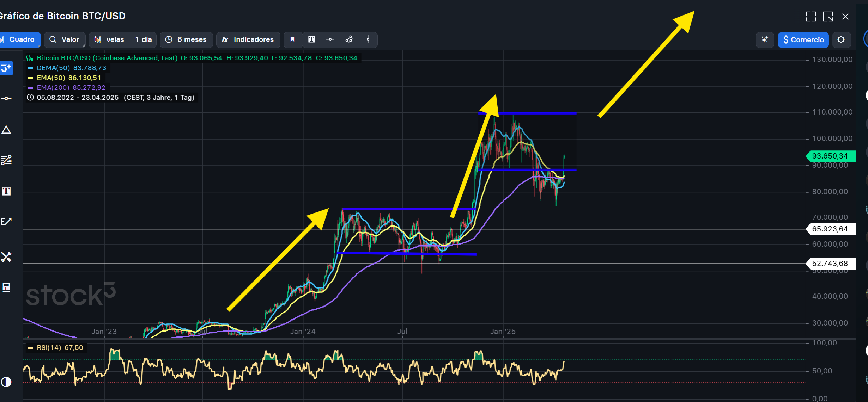Open the Indicadores menu

(248, 39)
